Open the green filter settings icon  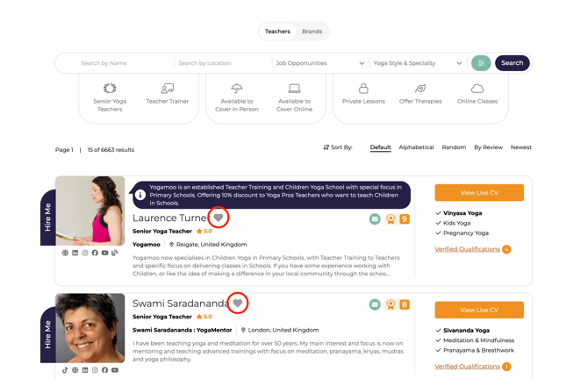click(481, 63)
